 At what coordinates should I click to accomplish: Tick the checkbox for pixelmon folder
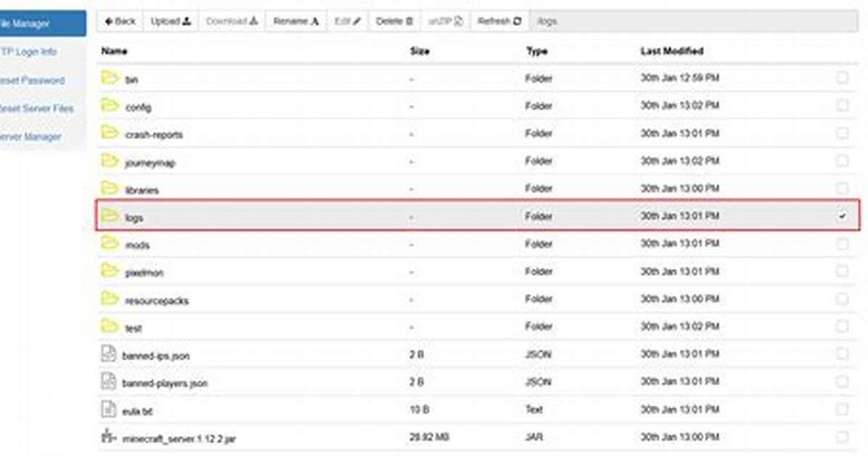(x=842, y=271)
